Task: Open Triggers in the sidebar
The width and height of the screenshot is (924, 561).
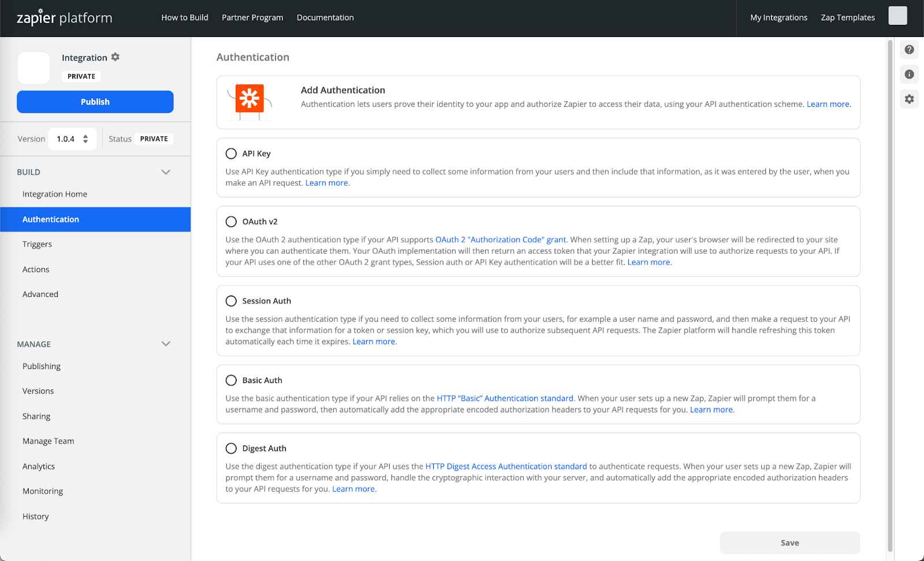Action: (37, 244)
